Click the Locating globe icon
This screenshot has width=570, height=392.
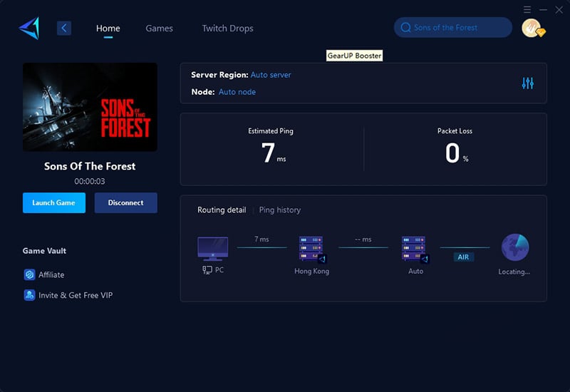pyautogui.click(x=515, y=247)
